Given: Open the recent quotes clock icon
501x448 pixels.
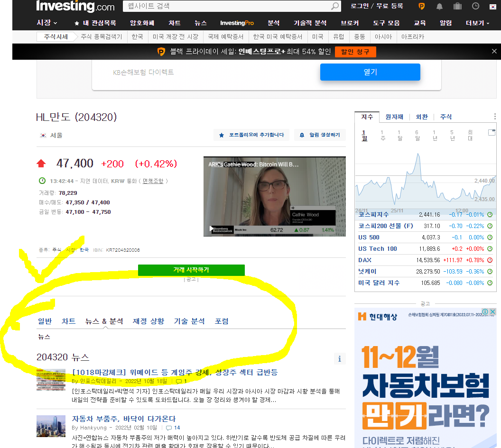Looking at the screenshot, I should tap(475, 6).
